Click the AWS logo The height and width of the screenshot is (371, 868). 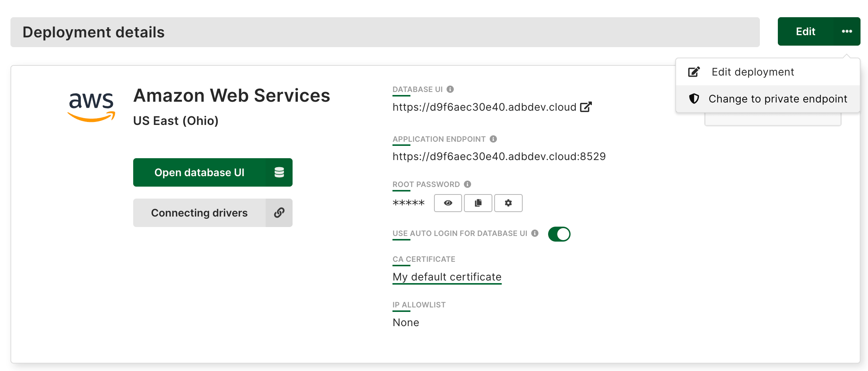[x=91, y=107]
